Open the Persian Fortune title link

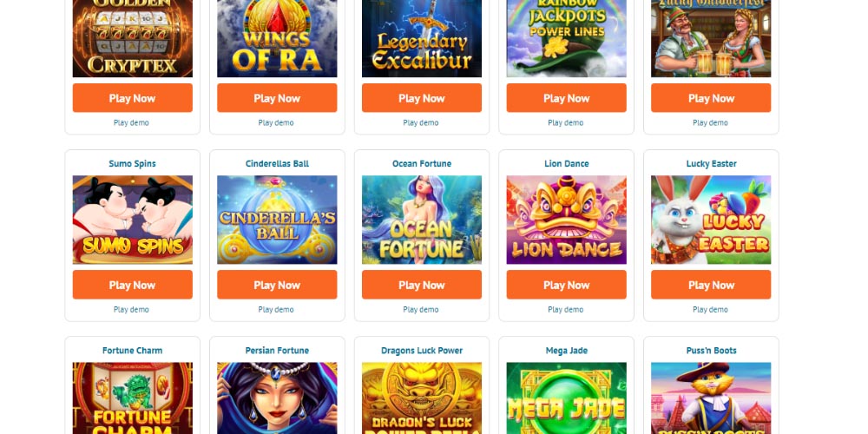click(x=277, y=351)
